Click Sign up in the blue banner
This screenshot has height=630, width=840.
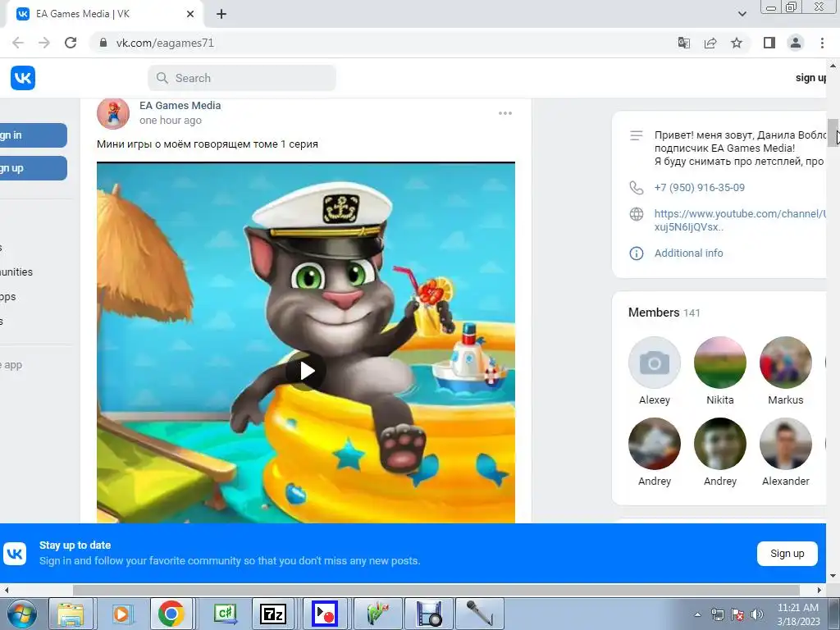coord(787,554)
